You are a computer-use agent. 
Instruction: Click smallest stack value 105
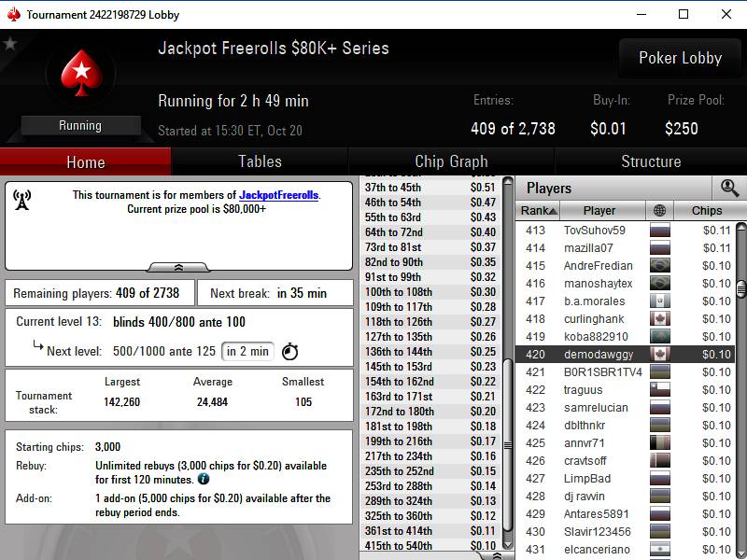click(x=303, y=402)
